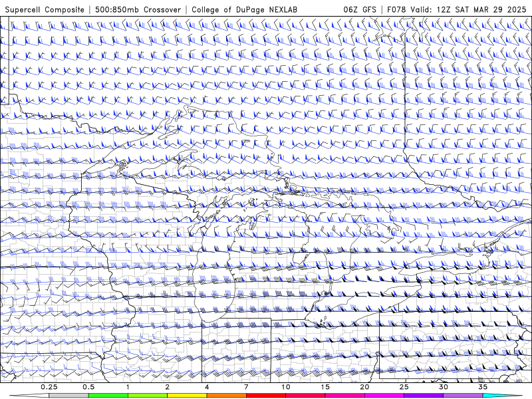Click the '15' scale label
The image size is (532, 399).
[325, 387]
